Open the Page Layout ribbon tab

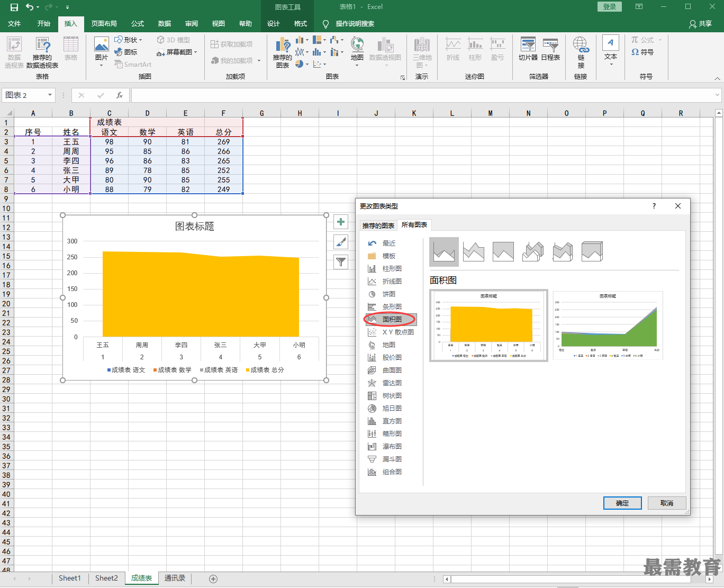[104, 24]
